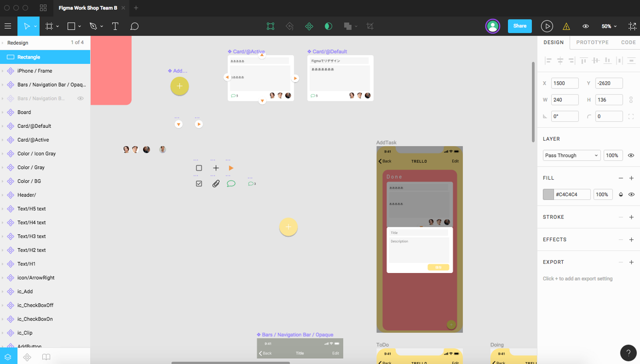The height and width of the screenshot is (364, 640).
Task: Toggle visibility of the #C4C4C4 fill
Action: pos(631,194)
